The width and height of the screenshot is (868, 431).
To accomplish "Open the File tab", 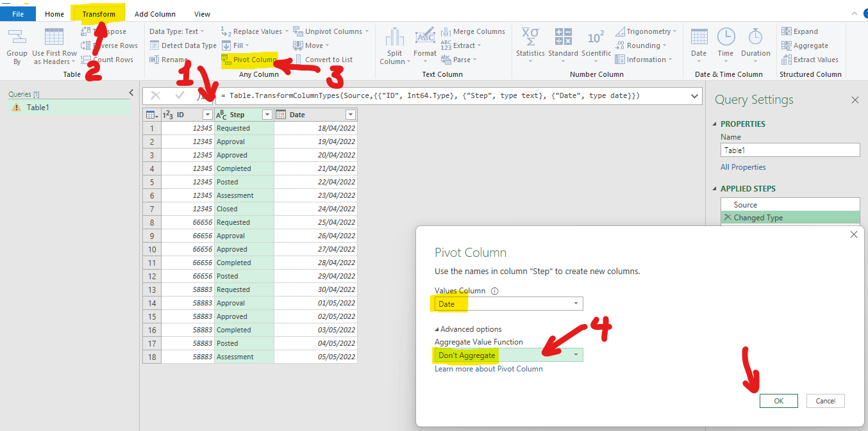I will (18, 14).
